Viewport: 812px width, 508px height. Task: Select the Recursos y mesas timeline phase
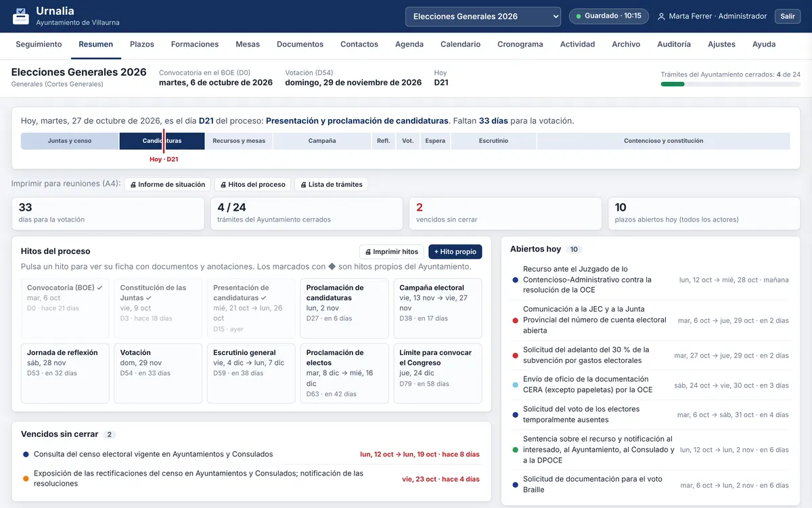[239, 141]
